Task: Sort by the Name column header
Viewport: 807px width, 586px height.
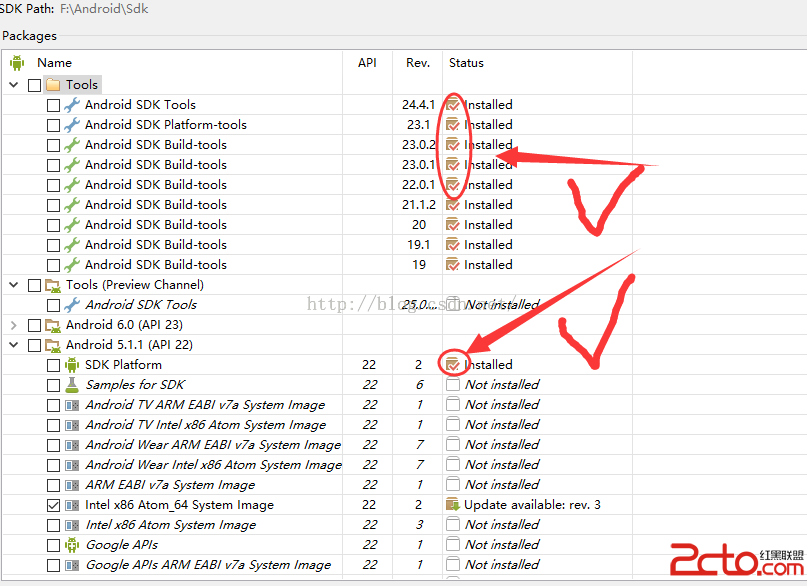Action: [54, 63]
